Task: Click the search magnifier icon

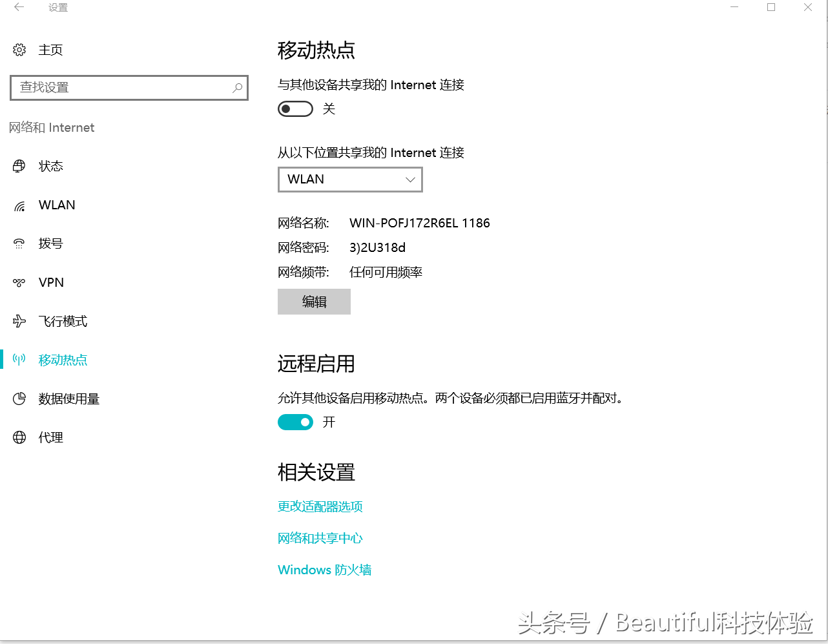Action: [238, 87]
